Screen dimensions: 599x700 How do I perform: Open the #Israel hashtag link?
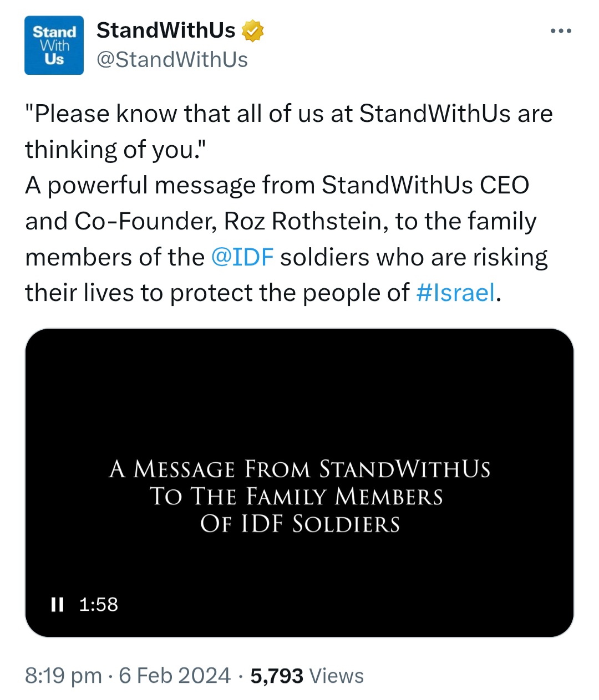click(x=455, y=293)
